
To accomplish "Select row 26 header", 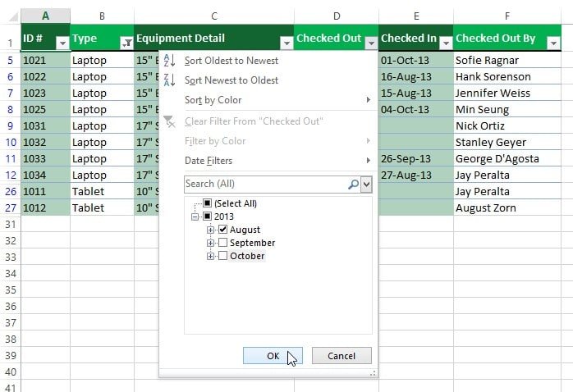I will coord(10,192).
